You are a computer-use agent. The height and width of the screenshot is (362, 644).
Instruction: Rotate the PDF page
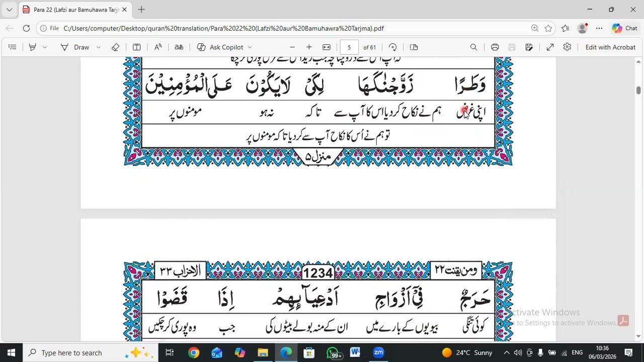[393, 47]
